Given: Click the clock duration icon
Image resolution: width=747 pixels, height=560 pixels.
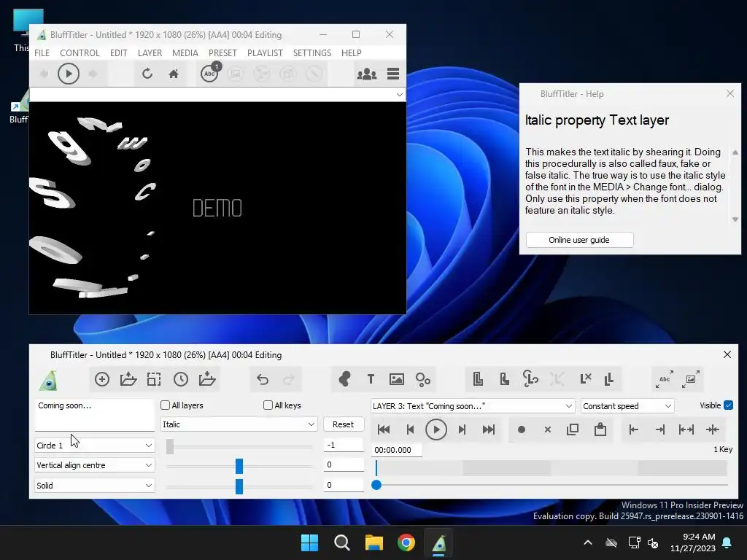Looking at the screenshot, I should tap(181, 379).
